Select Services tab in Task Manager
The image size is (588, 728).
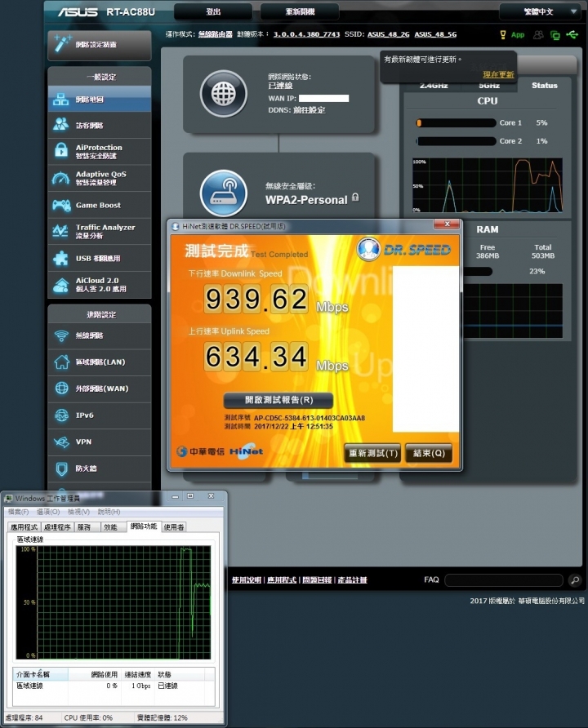87,527
